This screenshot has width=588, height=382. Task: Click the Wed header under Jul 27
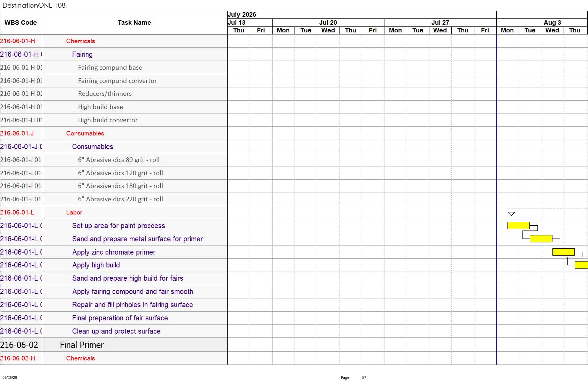[x=440, y=30]
